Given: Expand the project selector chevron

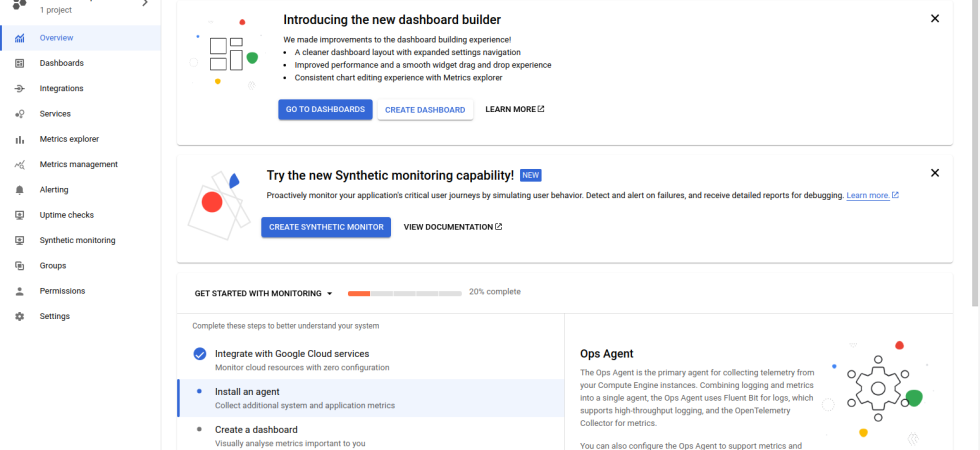Looking at the screenshot, I should coord(145,3).
